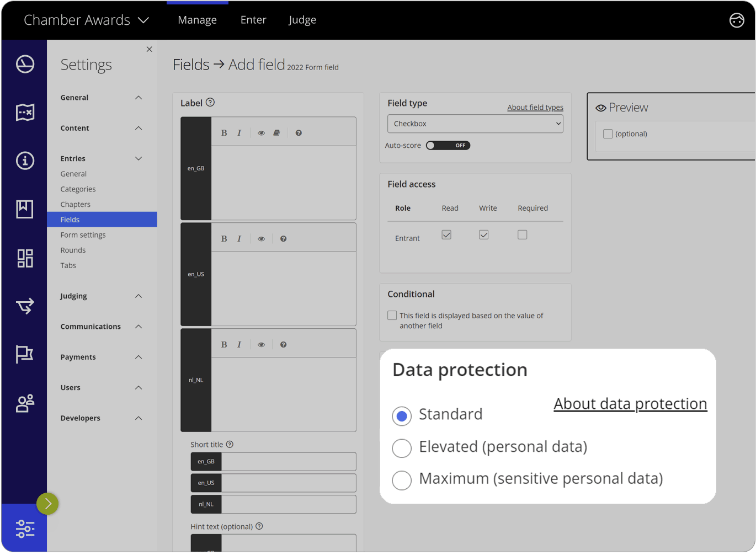
Task: Select the users group icon in the sidebar
Action: coord(24,403)
